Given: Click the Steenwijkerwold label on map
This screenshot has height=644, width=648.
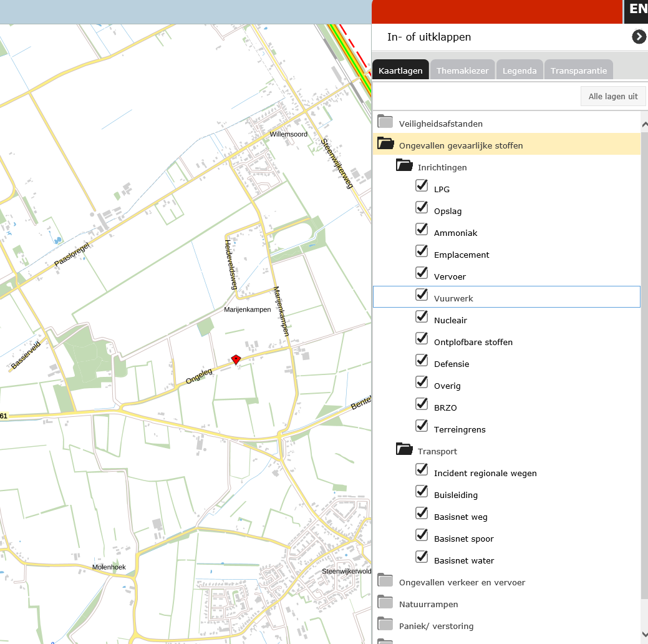Looking at the screenshot, I should (346, 571).
